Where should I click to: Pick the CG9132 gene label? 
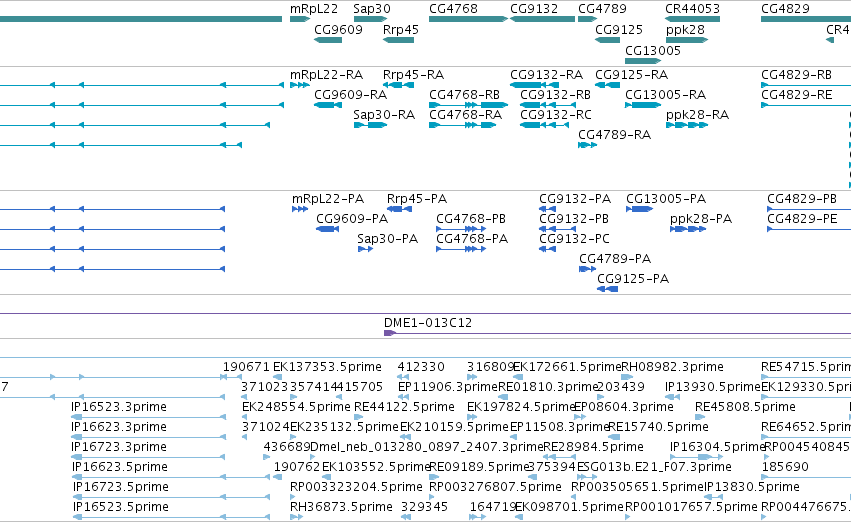click(534, 9)
